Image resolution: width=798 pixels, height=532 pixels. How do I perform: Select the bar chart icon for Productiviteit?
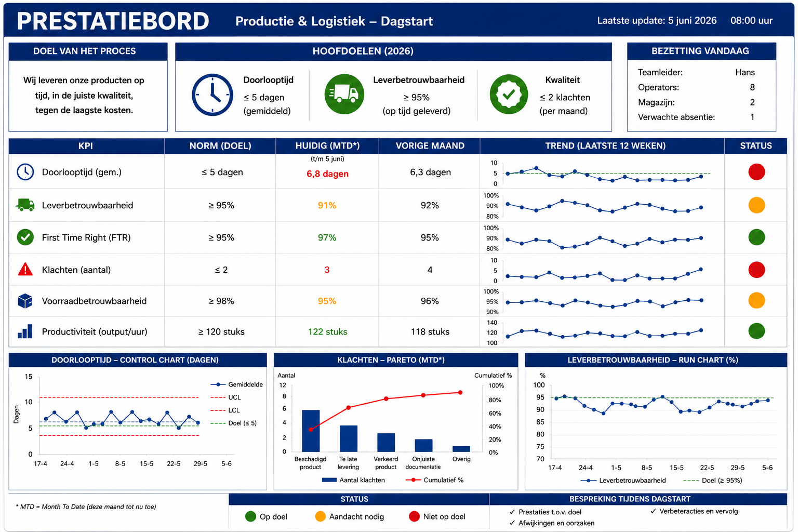tap(25, 331)
